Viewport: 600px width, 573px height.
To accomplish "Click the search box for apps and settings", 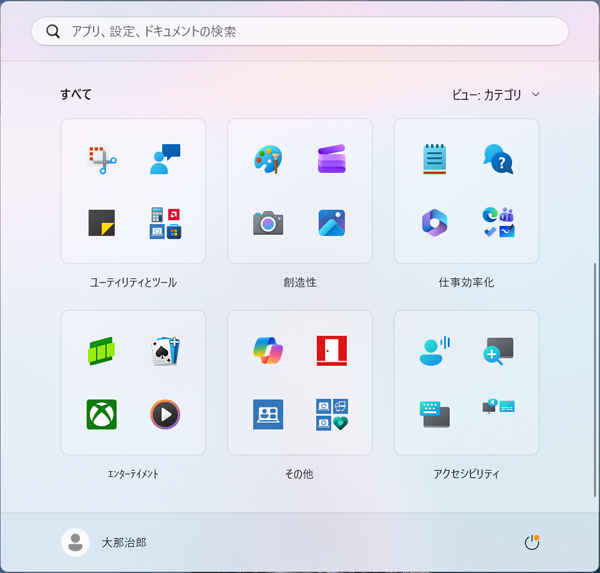I will pos(300,31).
